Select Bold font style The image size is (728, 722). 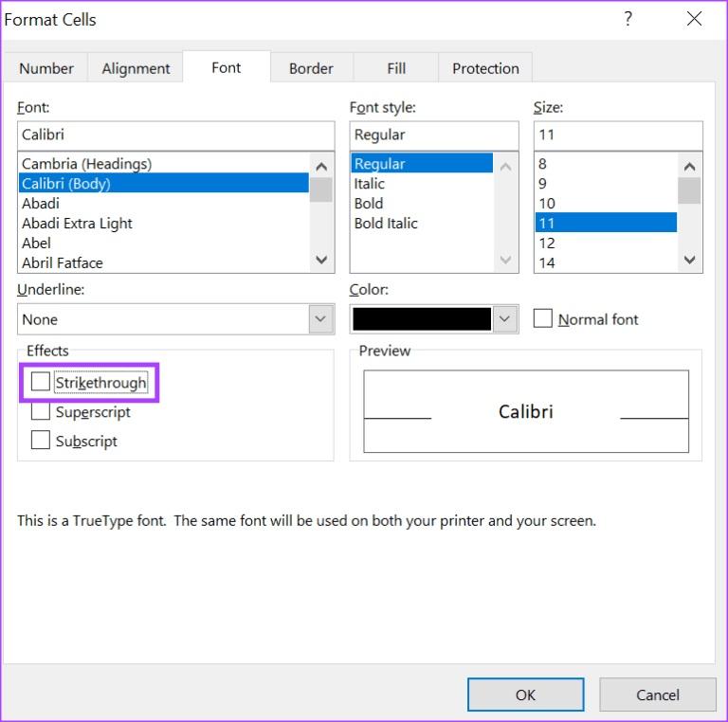422,203
